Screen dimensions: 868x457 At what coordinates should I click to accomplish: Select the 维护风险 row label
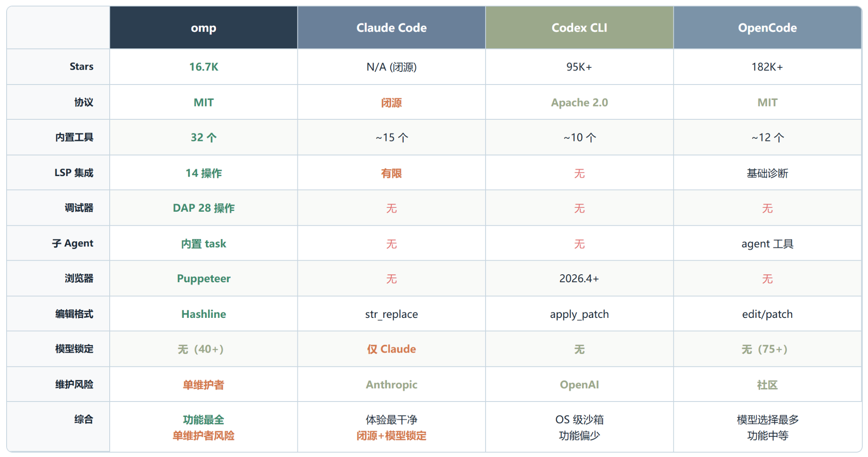tap(74, 384)
